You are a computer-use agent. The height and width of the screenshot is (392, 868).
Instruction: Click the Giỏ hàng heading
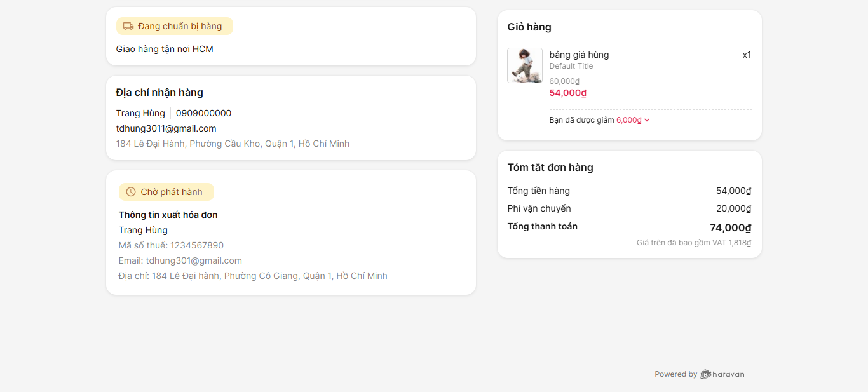pos(529,27)
